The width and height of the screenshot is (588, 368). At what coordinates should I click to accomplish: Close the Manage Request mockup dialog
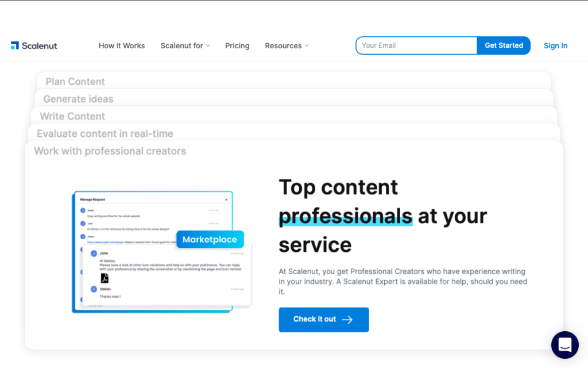(226, 200)
